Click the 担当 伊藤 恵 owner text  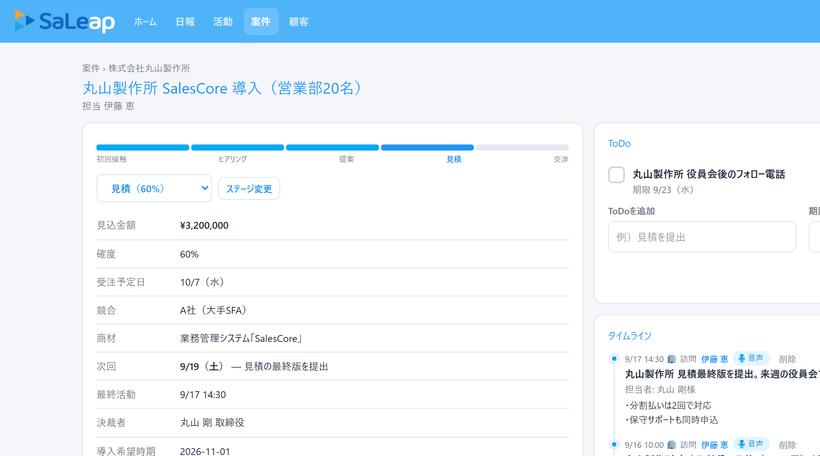click(108, 106)
